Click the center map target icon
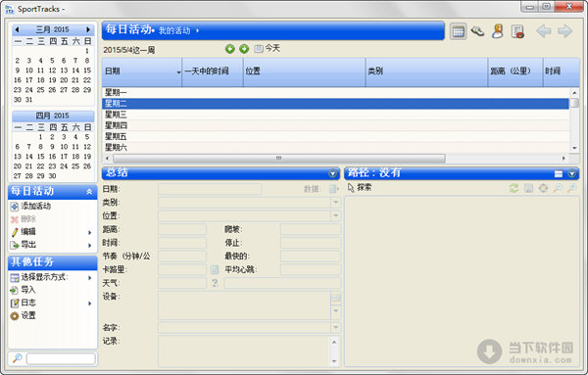This screenshot has width=588, height=375. pyautogui.click(x=543, y=188)
